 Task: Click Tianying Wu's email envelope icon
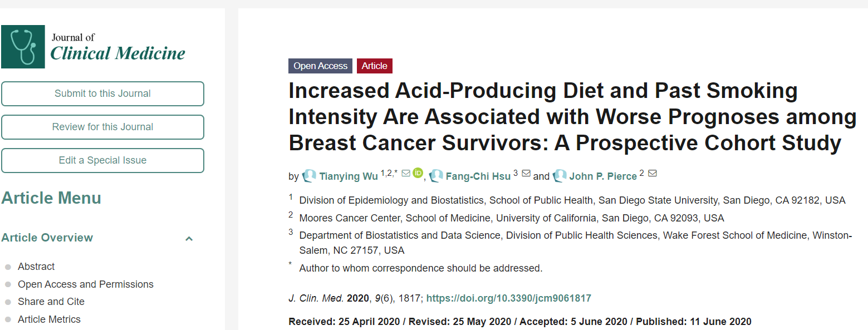click(x=406, y=173)
